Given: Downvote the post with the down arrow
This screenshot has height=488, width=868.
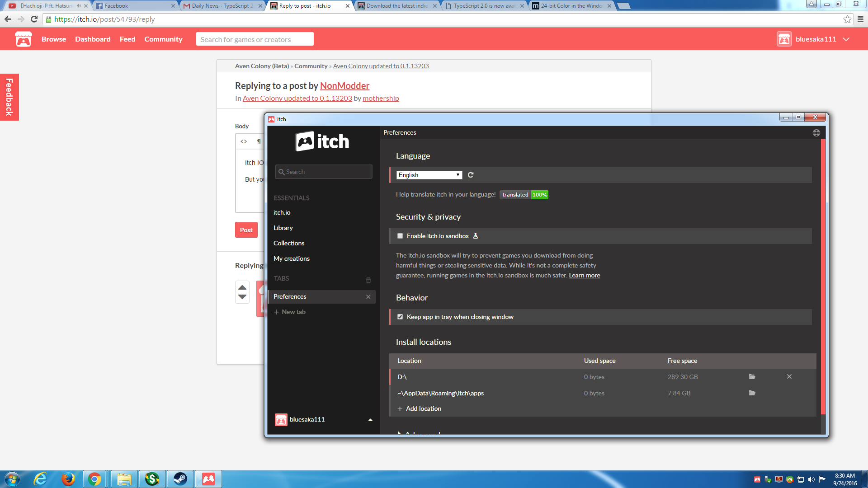Looking at the screenshot, I should click(x=242, y=297).
